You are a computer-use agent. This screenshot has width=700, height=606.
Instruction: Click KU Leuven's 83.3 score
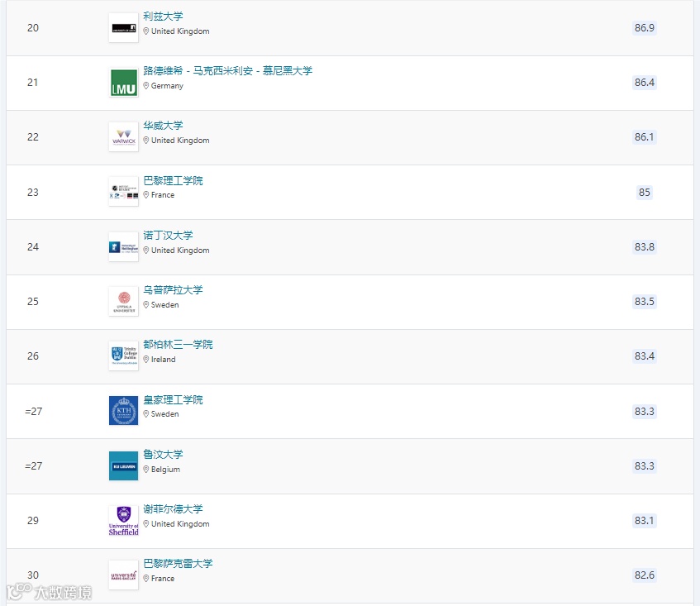tap(644, 466)
